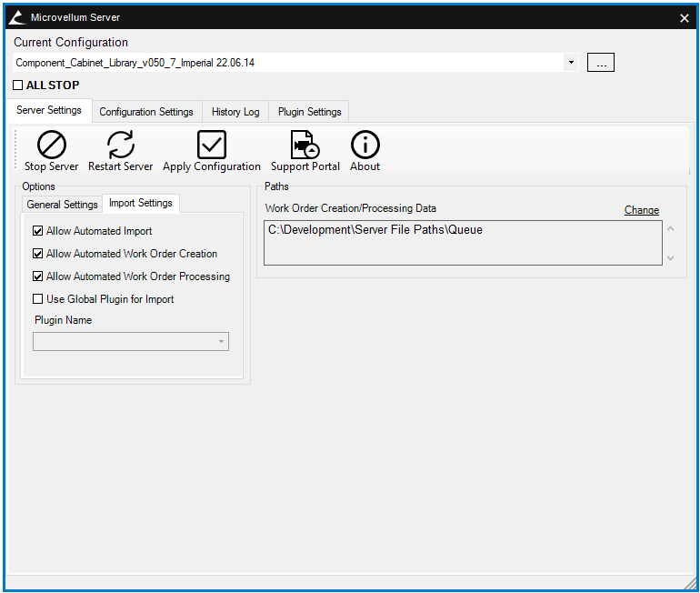
Task: Open the Support Portal icon
Action: point(305,146)
